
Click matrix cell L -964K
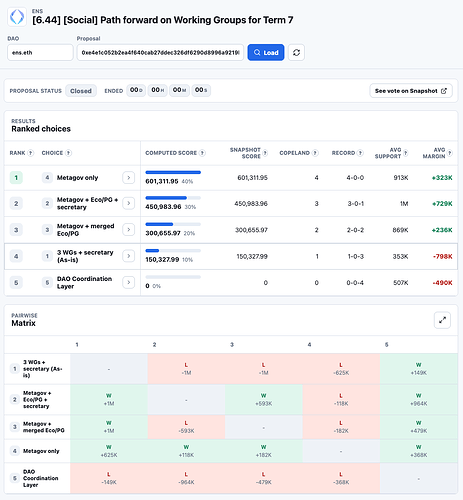[x=186, y=478]
